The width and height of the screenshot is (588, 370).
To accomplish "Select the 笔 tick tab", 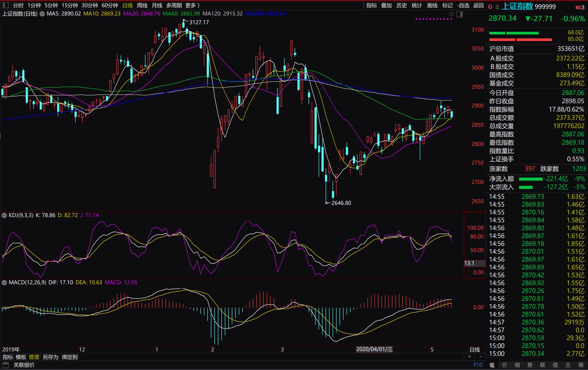I will point(492,365).
